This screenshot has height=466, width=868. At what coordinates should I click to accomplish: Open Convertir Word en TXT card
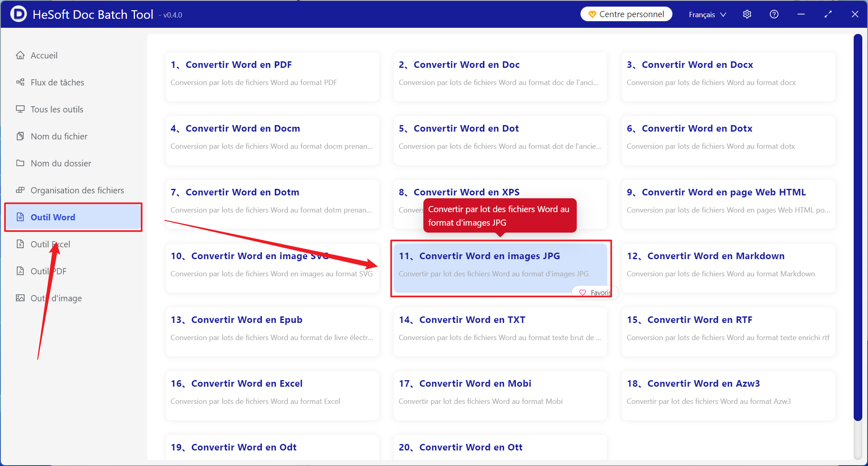[x=500, y=332]
